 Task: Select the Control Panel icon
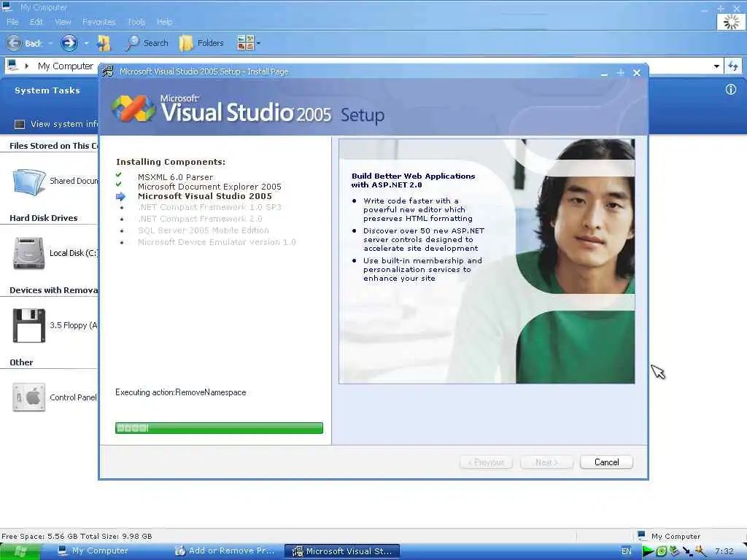29,397
